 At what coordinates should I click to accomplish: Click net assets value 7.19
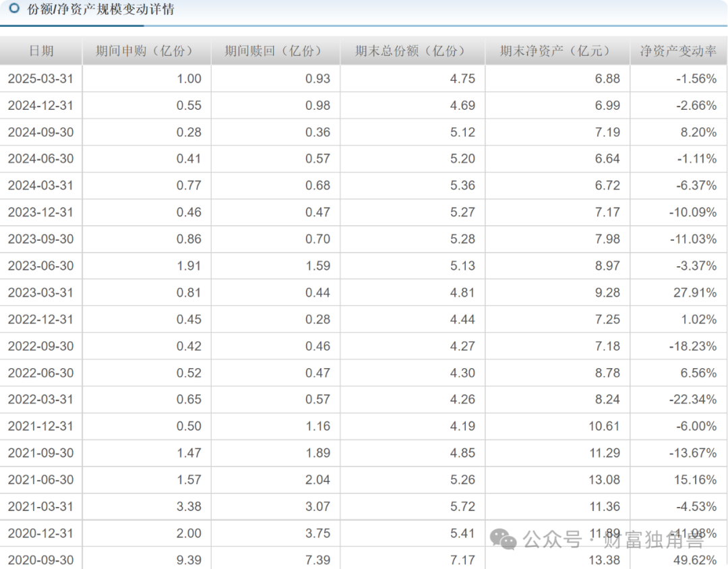pos(608,132)
